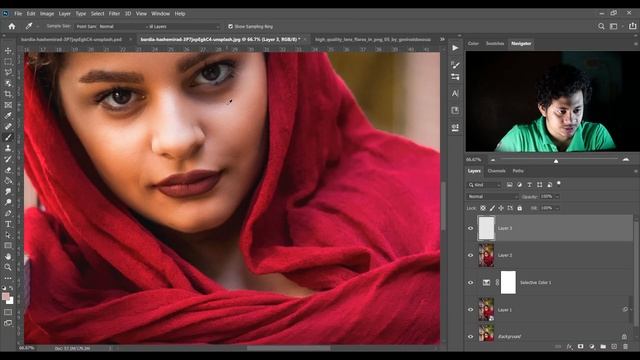
Task: Toggle filter for adjustment layers icon
Action: coord(519,185)
